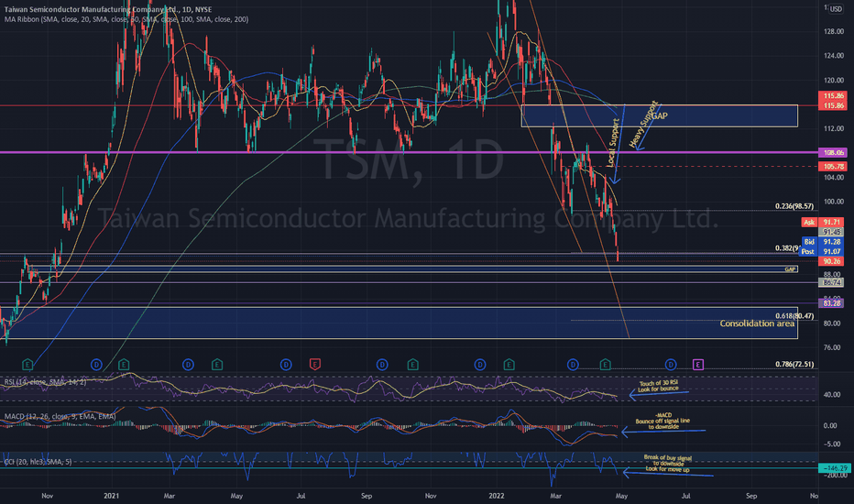Open earnings marker just after 2022 label
854x504 pixels.
click(509, 364)
